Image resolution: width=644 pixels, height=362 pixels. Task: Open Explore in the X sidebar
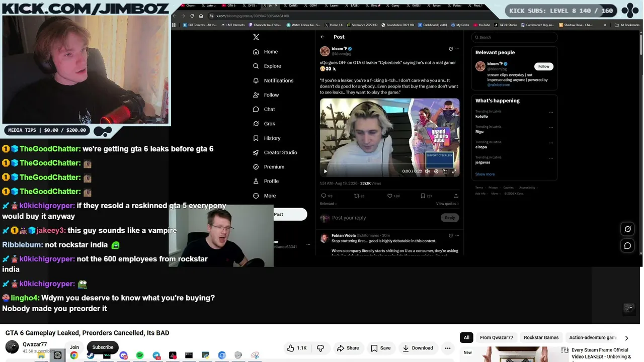pos(267,66)
